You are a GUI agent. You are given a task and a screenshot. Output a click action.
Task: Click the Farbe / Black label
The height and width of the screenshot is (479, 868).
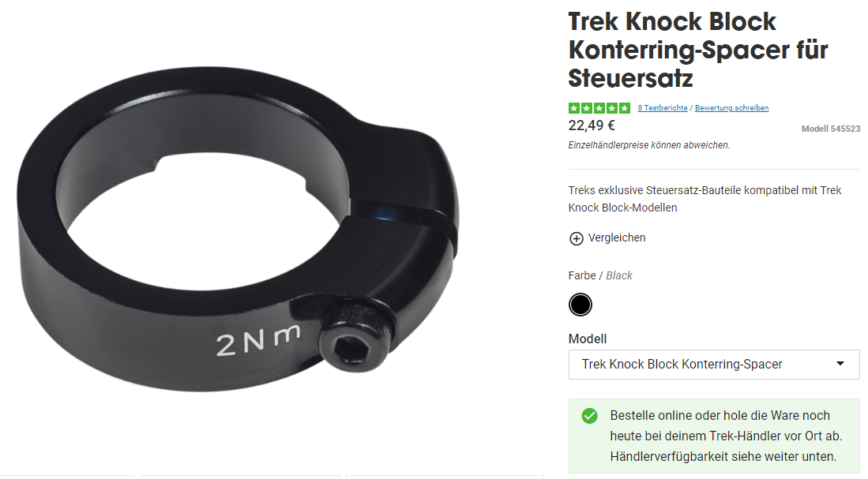[x=600, y=275]
